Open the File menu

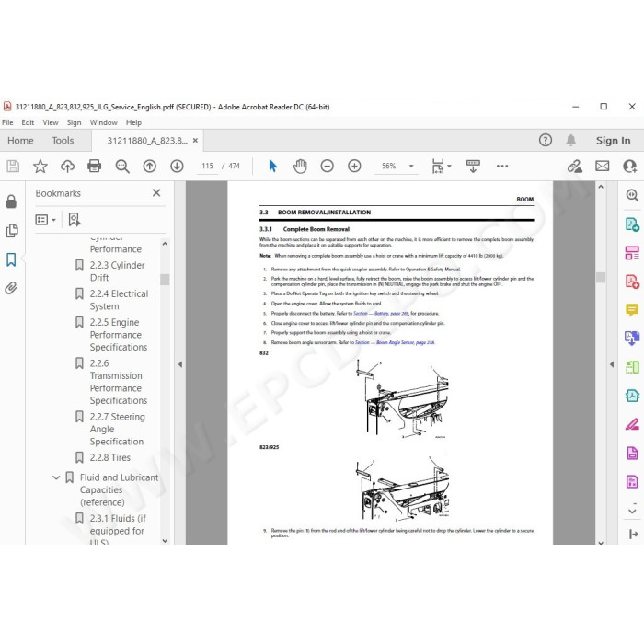pos(7,122)
